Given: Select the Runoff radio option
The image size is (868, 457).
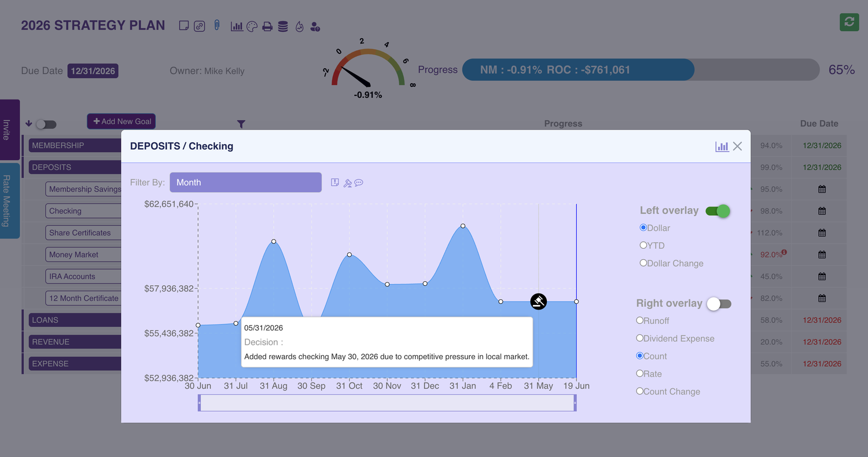Looking at the screenshot, I should pyautogui.click(x=639, y=320).
